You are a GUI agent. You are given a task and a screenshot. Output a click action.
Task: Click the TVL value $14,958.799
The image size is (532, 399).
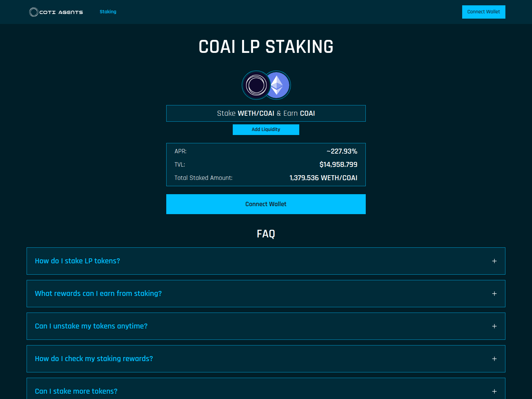tap(338, 165)
